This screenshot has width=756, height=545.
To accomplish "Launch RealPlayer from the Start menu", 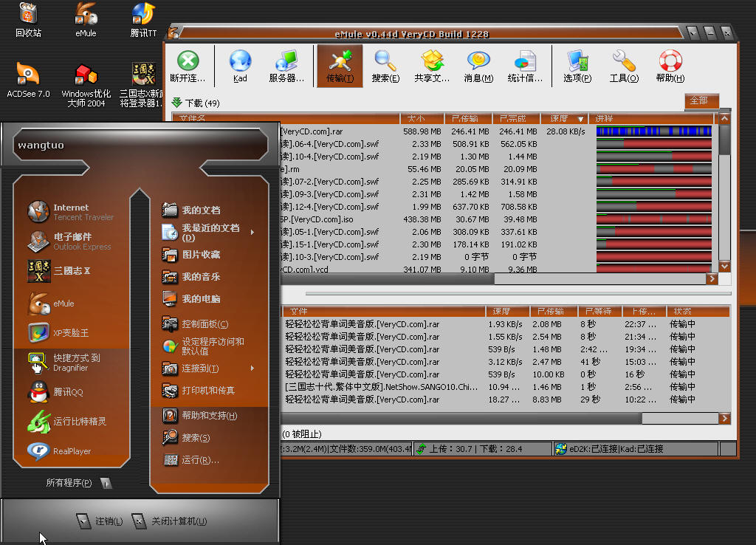I will 59,451.
